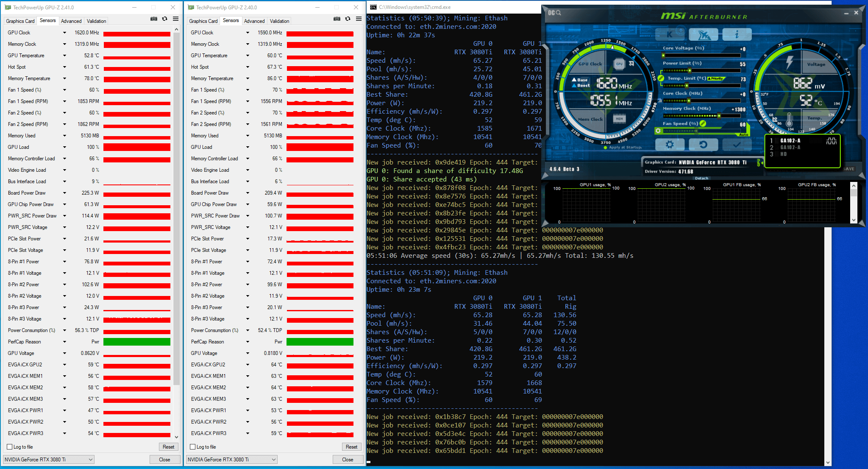
Task: Enable Log to file in left GPU-Z
Action: (x=10, y=447)
